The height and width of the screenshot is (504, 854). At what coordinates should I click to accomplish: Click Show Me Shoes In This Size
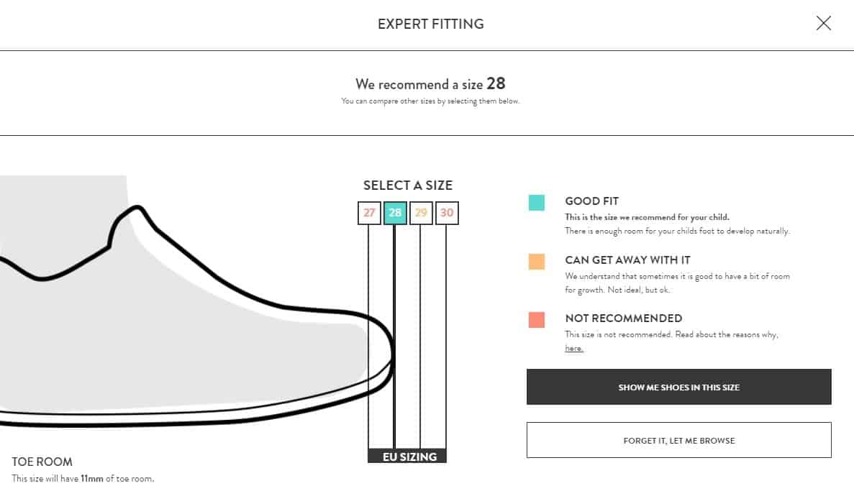678,387
